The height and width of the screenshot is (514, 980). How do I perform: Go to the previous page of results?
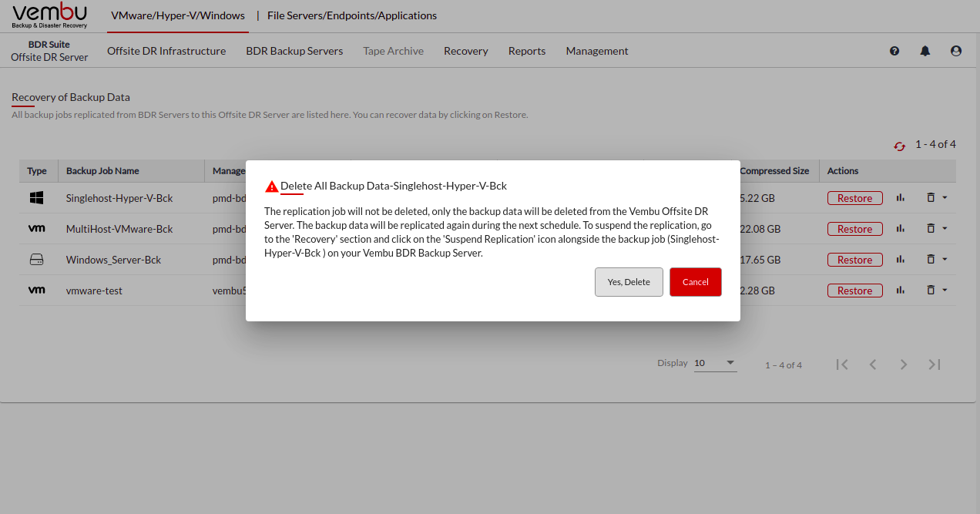(873, 365)
